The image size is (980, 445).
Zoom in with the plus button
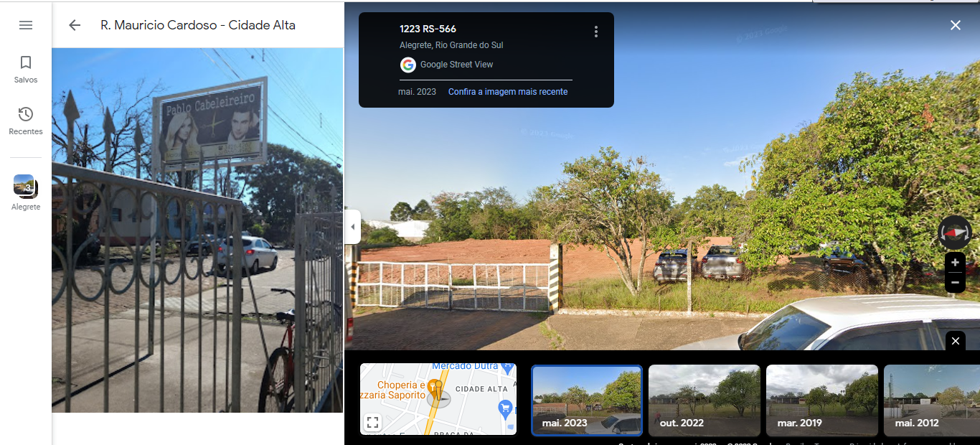pos(955,263)
